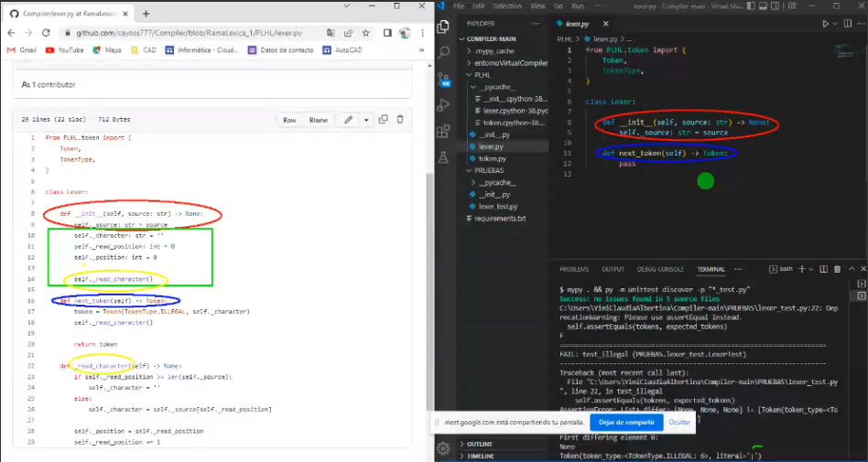Open the Chrome profile avatar
The height and width of the screenshot is (462, 868).
[405, 33]
